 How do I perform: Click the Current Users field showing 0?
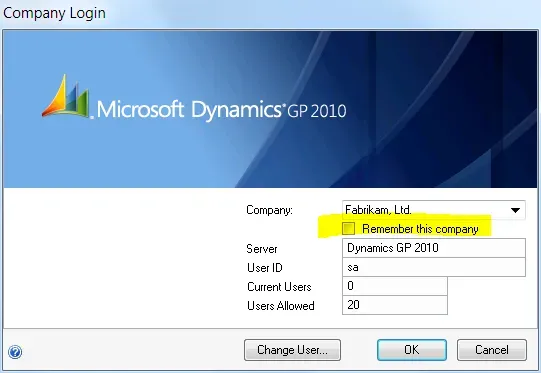[x=395, y=286]
